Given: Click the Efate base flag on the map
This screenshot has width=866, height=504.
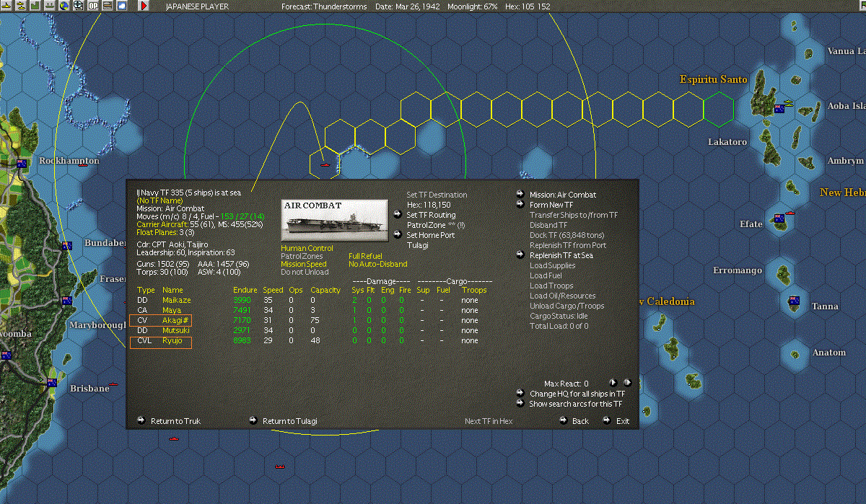Looking at the screenshot, I should (x=779, y=218).
